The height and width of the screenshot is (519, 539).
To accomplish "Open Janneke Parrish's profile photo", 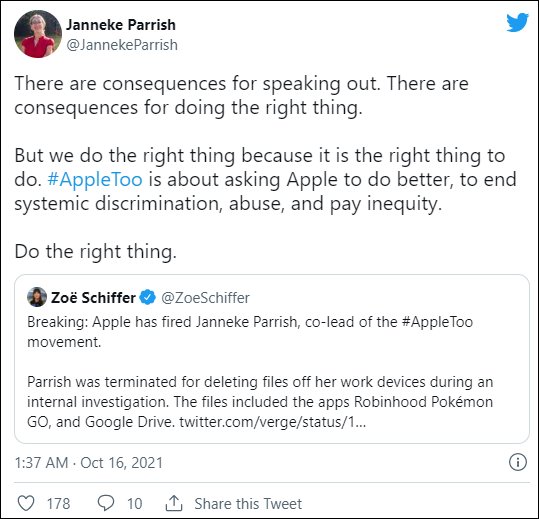I will tap(38, 34).
